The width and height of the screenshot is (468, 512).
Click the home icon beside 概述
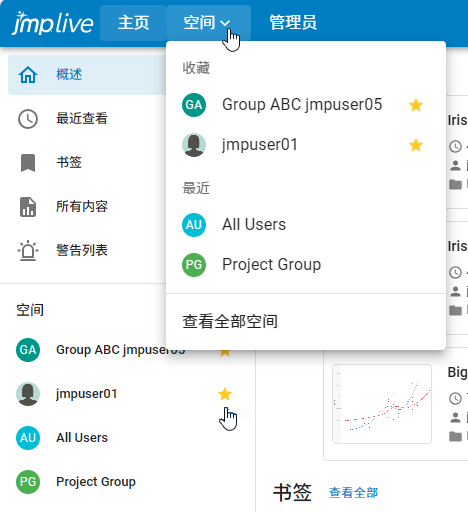point(28,75)
